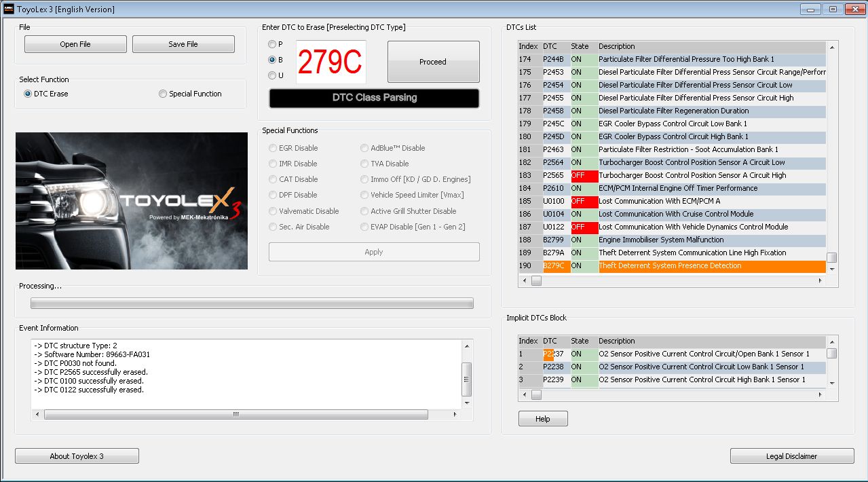Open About Toyolex 3
Image resolution: width=868 pixels, height=482 pixels.
[x=77, y=456]
